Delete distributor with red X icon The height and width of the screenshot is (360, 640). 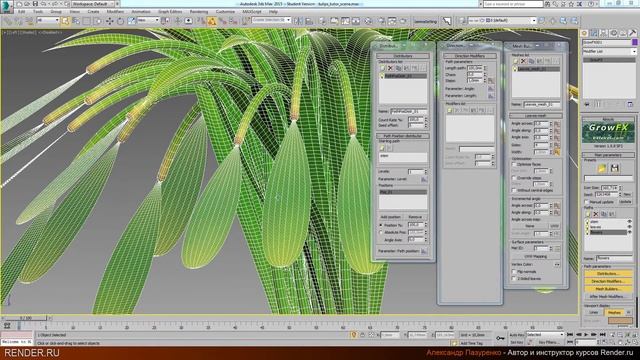(390, 68)
